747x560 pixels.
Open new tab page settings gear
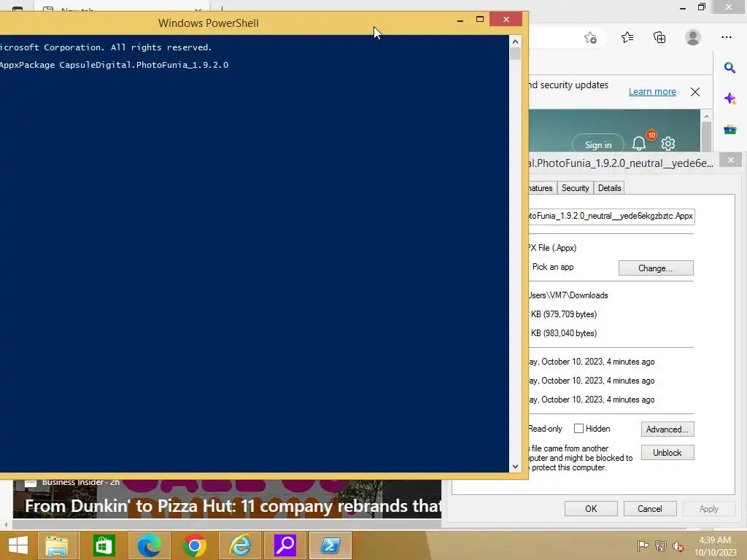pyautogui.click(x=668, y=144)
